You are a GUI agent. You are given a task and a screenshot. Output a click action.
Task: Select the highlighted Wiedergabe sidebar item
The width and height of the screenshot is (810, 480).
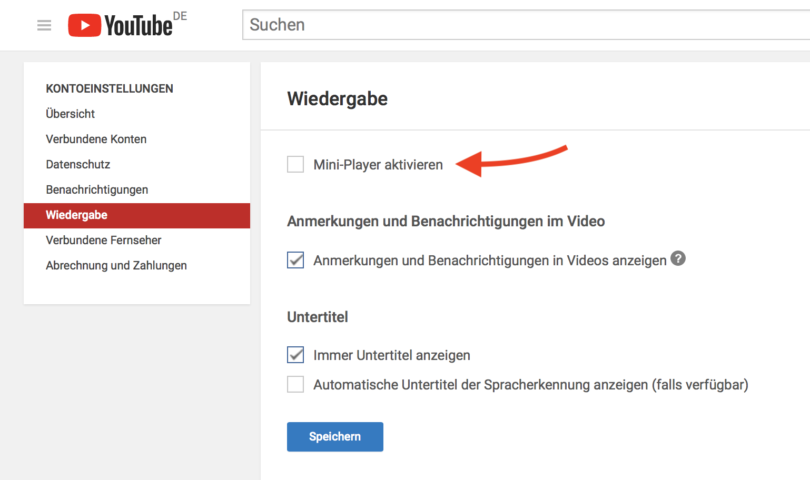tap(76, 215)
